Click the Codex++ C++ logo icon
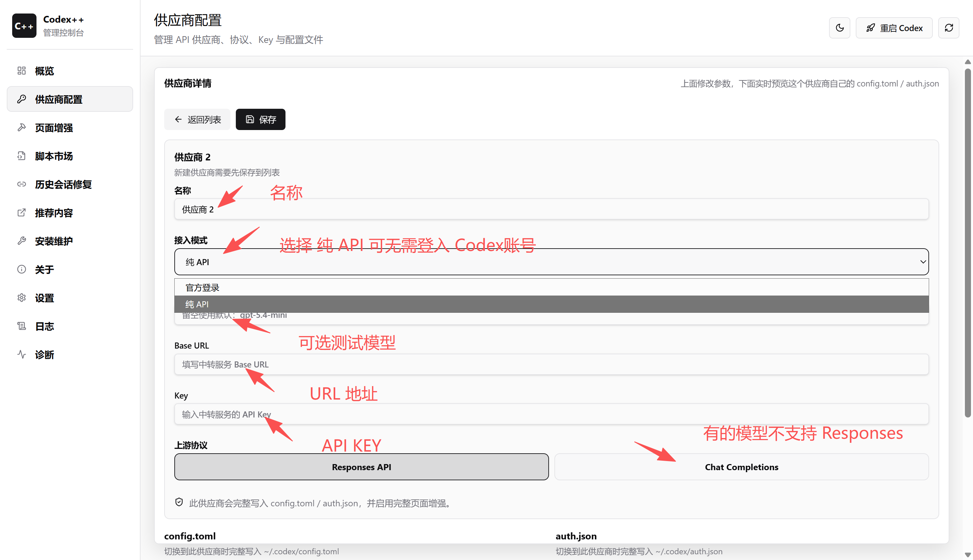Screen dimensions: 973x560 [x=24, y=26]
